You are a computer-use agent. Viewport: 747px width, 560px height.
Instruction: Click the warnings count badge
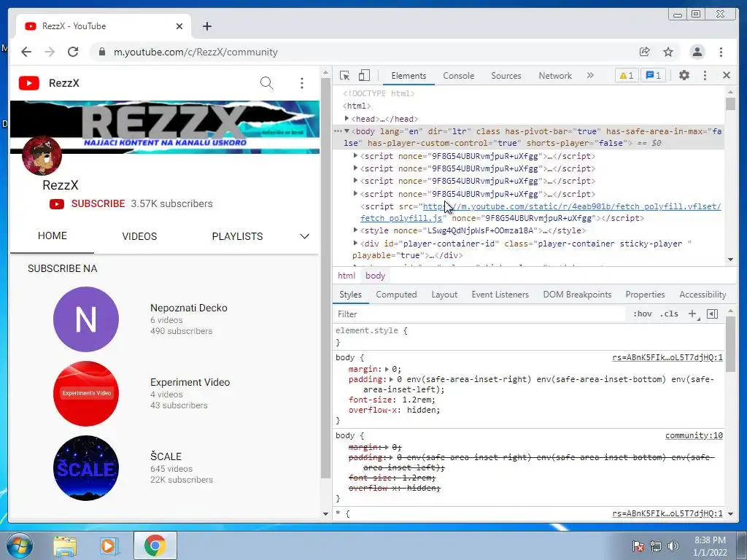pyautogui.click(x=627, y=75)
